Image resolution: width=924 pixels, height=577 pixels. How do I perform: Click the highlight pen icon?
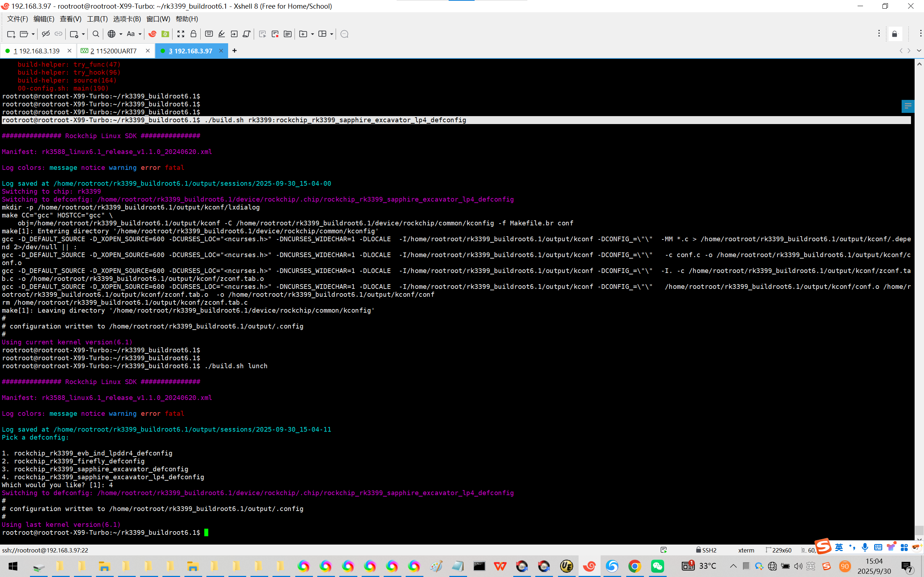222,34
